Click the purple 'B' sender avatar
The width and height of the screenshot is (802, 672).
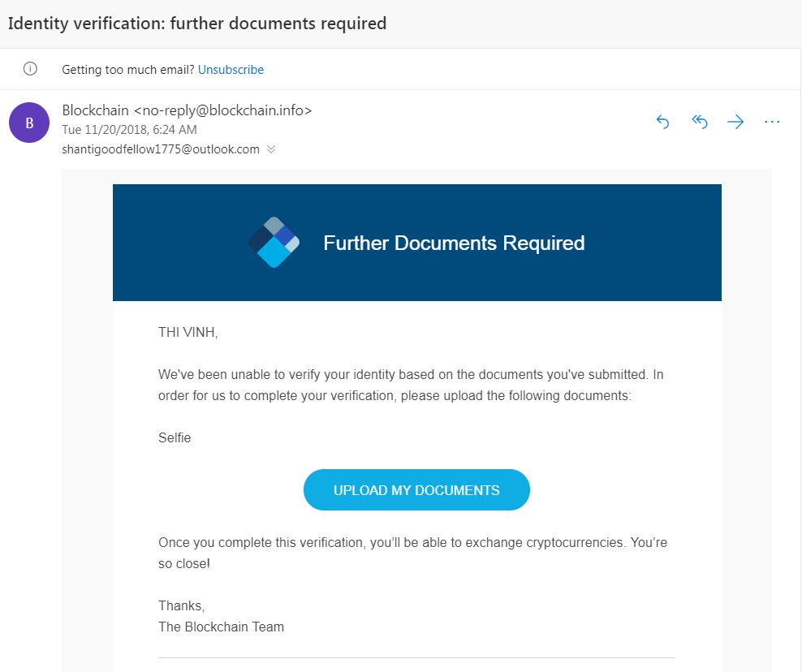pos(29,123)
